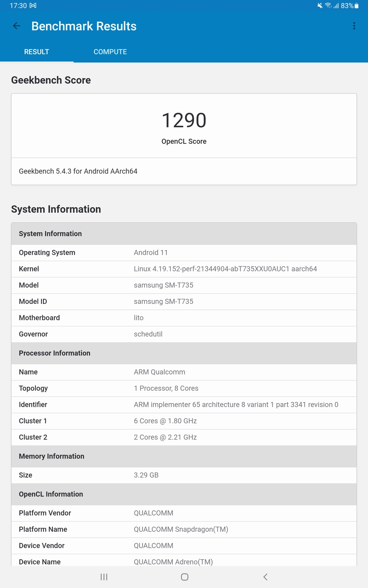Tap the Operating System Android 11 row
This screenshot has height=588, width=368.
[x=184, y=253]
